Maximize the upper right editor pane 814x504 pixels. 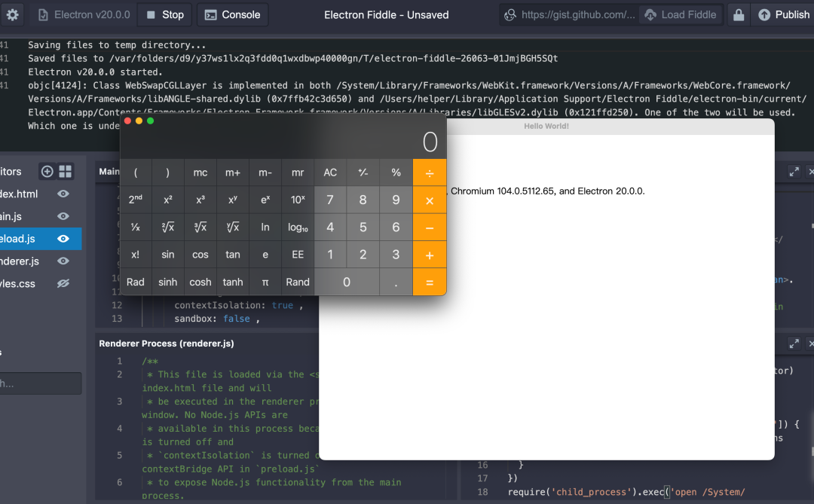point(794,171)
